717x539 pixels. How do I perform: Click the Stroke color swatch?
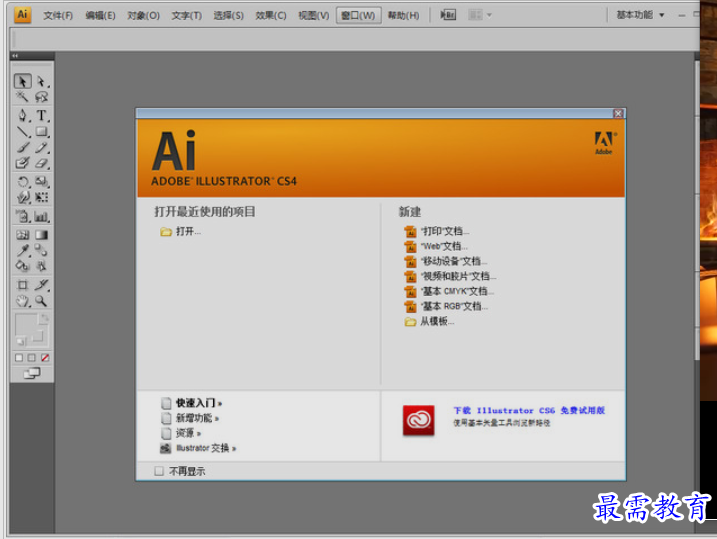pos(37,336)
